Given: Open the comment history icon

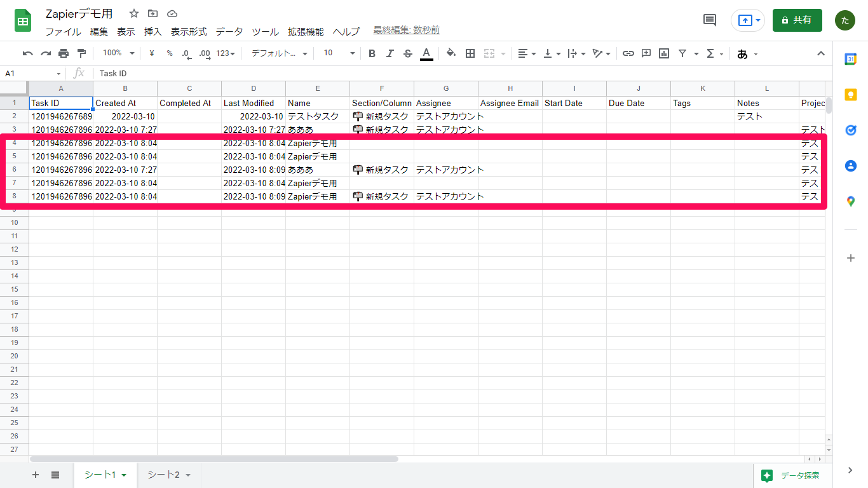Looking at the screenshot, I should [710, 20].
